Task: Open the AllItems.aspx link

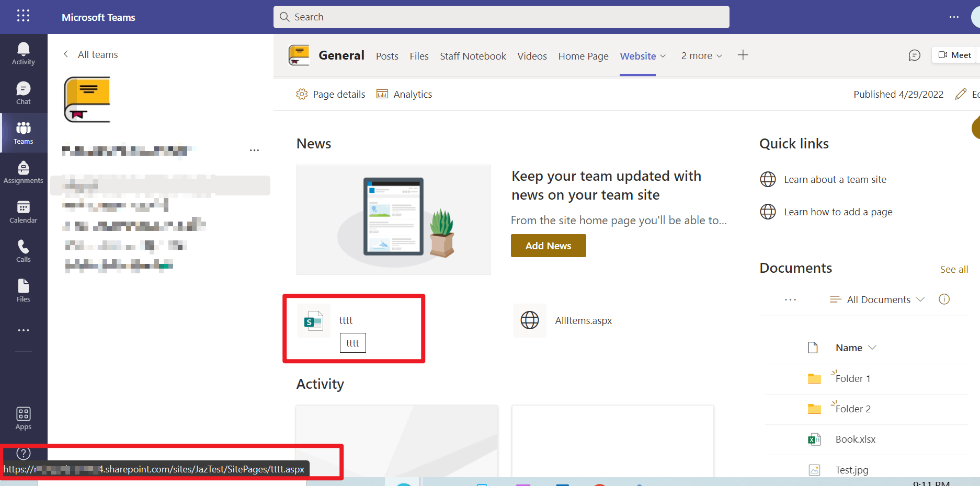Action: (x=583, y=320)
